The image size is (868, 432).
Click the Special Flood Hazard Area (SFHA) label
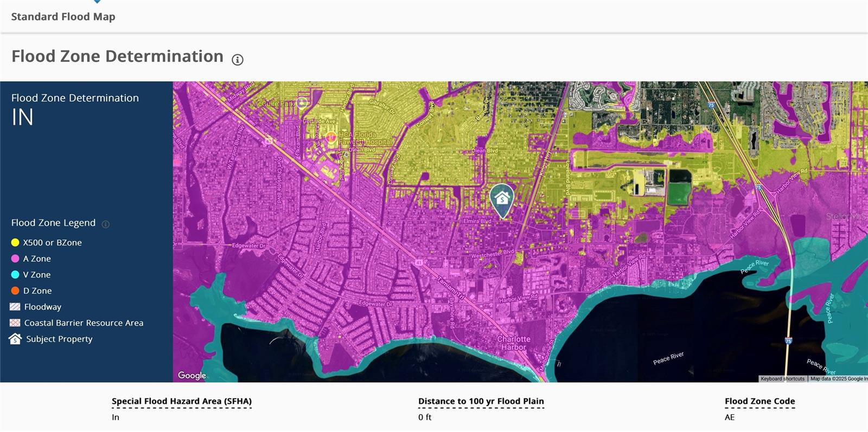(x=182, y=402)
